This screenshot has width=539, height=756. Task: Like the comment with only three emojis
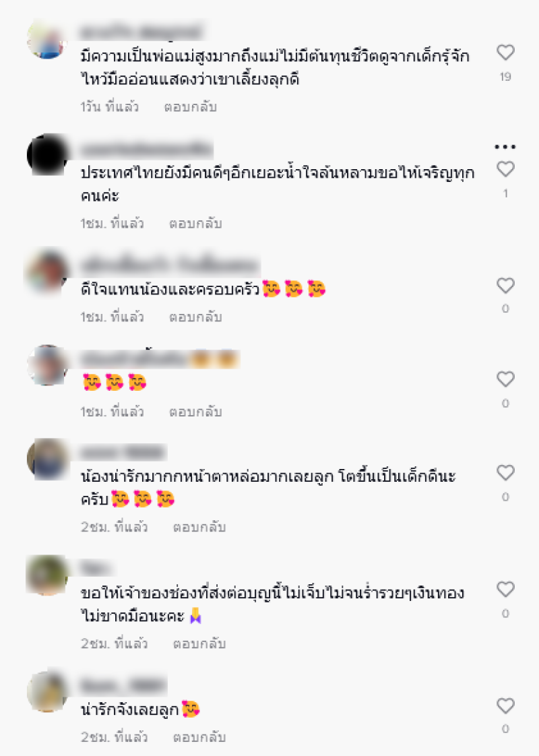click(505, 379)
